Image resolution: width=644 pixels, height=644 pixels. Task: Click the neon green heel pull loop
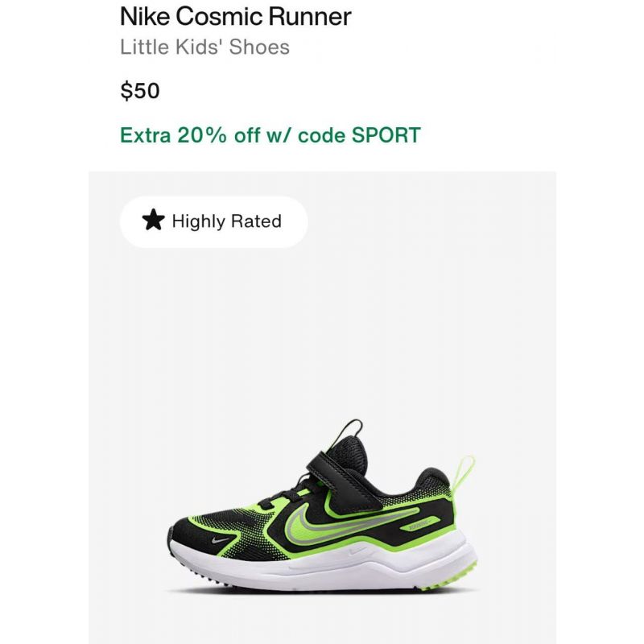coord(463,474)
